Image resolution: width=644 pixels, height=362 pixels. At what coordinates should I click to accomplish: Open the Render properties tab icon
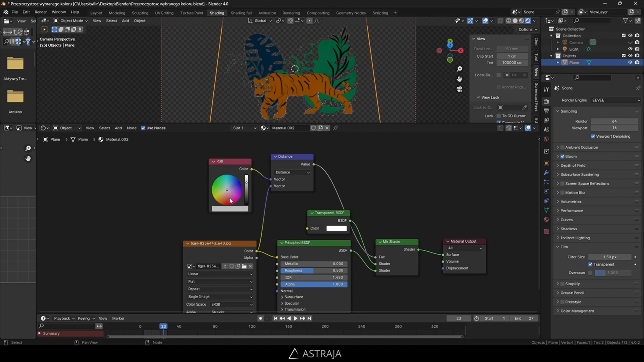(x=546, y=101)
